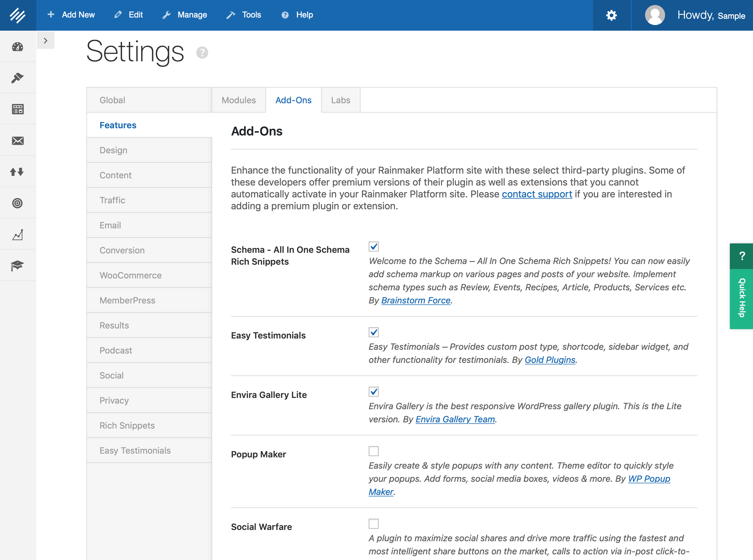Click the pushpin icon in left sidebar
The width and height of the screenshot is (753, 560).
18,78
